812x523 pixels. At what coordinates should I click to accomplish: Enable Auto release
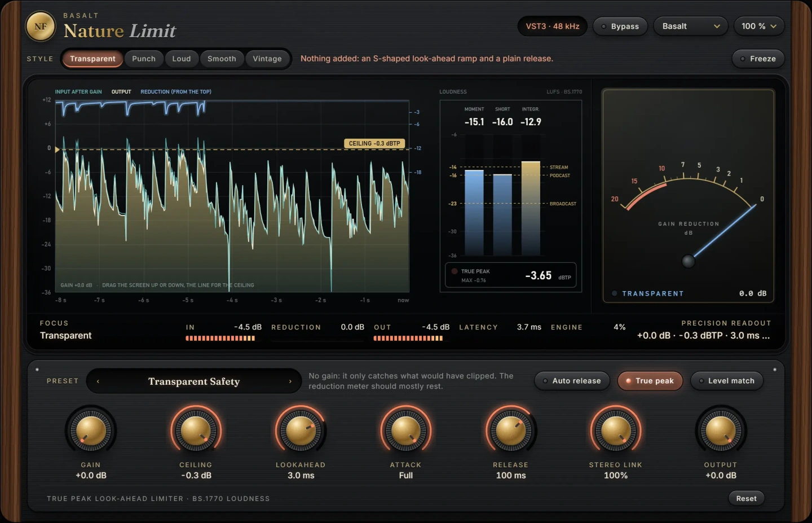coord(572,381)
